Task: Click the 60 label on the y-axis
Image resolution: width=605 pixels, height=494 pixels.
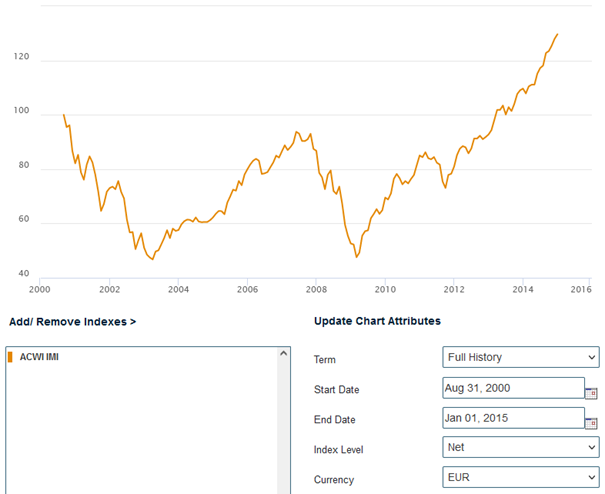Action: [24, 219]
